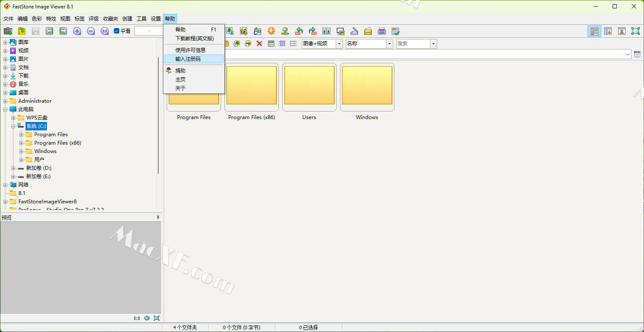
Task: Collapse the 预览 preview panel chevron
Action: point(158,217)
